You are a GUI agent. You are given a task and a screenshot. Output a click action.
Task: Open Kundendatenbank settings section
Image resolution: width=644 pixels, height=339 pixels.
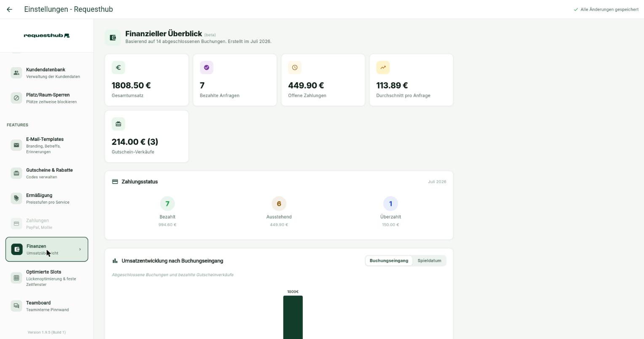pyautogui.click(x=47, y=73)
